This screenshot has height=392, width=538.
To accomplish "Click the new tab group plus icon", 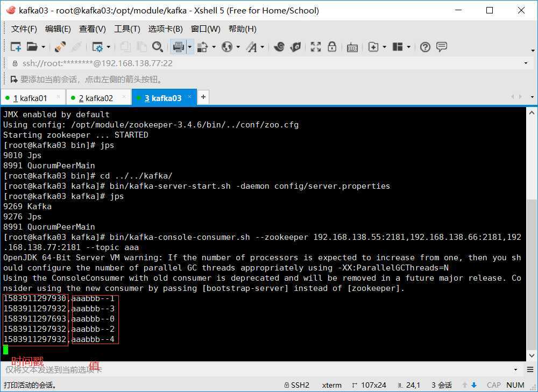I will click(373, 47).
